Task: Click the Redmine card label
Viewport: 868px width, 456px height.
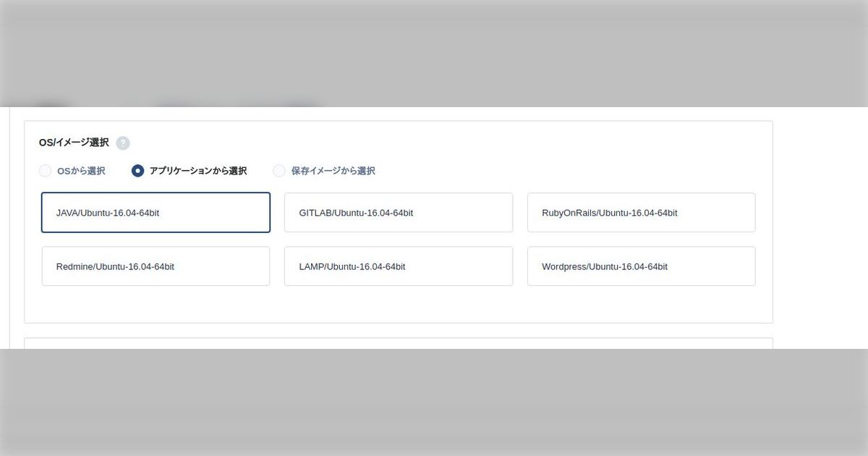Action: (x=114, y=266)
